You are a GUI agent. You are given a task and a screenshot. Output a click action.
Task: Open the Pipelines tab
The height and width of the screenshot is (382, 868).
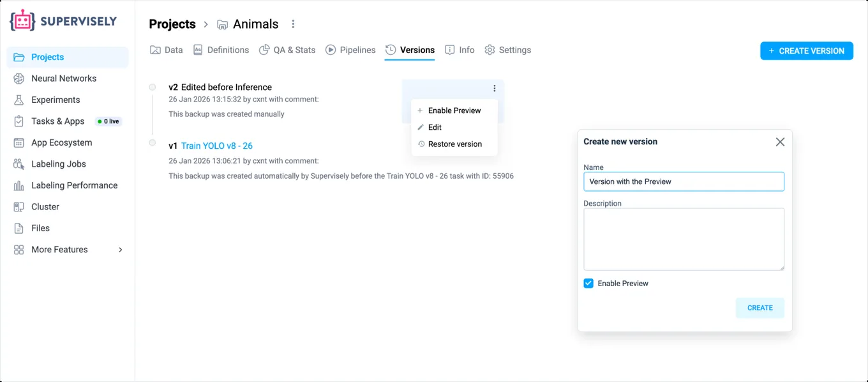(x=350, y=50)
